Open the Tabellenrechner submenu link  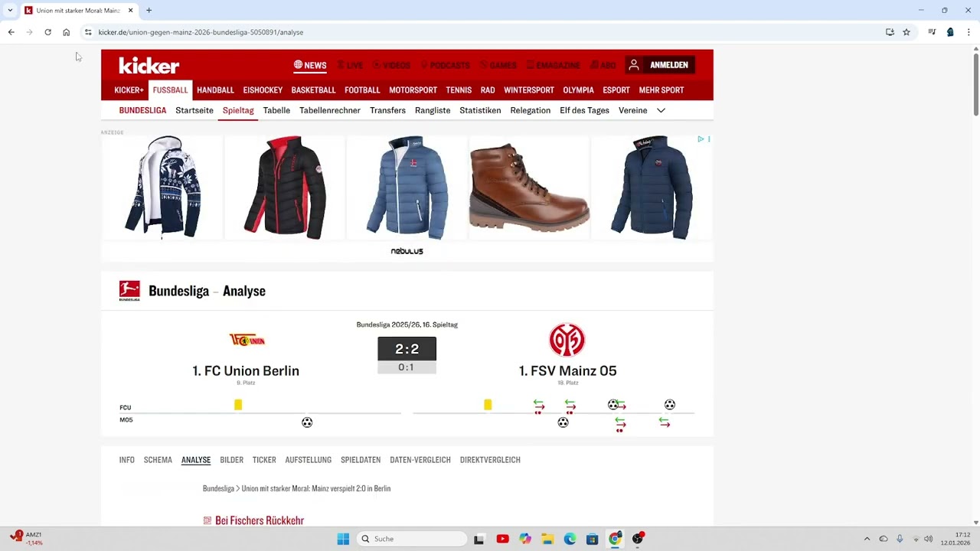[330, 110]
